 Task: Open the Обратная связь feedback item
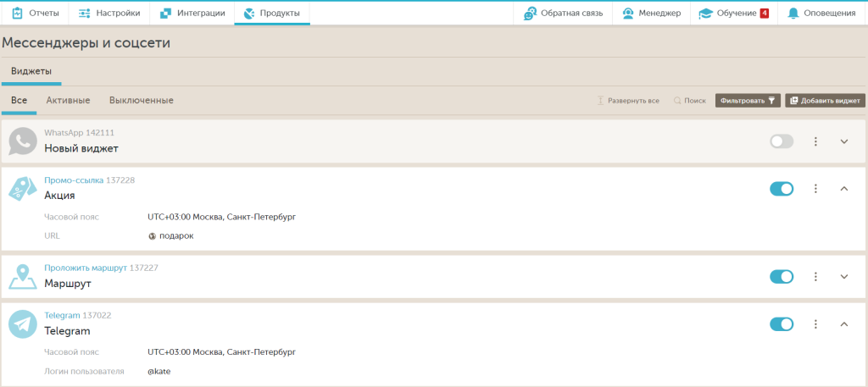tap(563, 14)
